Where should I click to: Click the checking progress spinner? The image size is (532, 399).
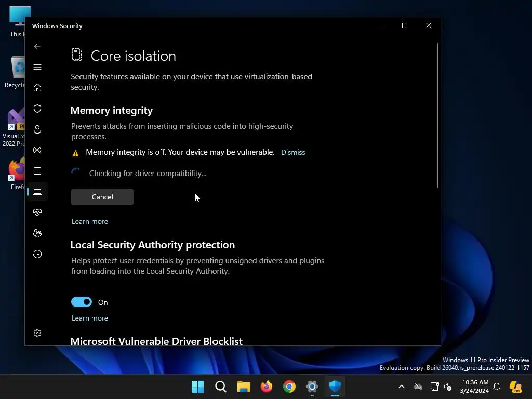(75, 172)
